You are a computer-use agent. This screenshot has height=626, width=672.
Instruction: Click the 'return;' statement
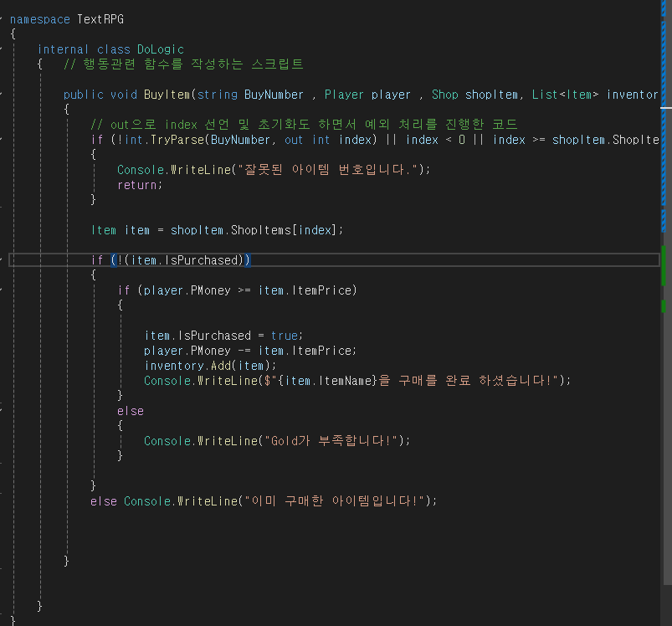[x=140, y=185]
